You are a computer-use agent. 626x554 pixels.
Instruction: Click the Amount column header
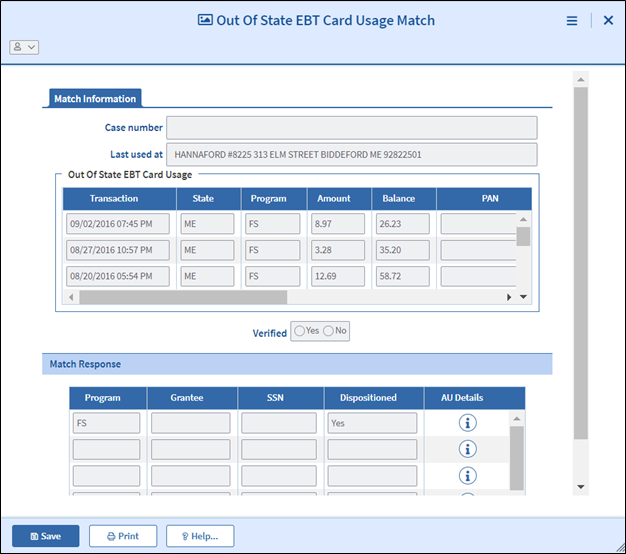339,199
